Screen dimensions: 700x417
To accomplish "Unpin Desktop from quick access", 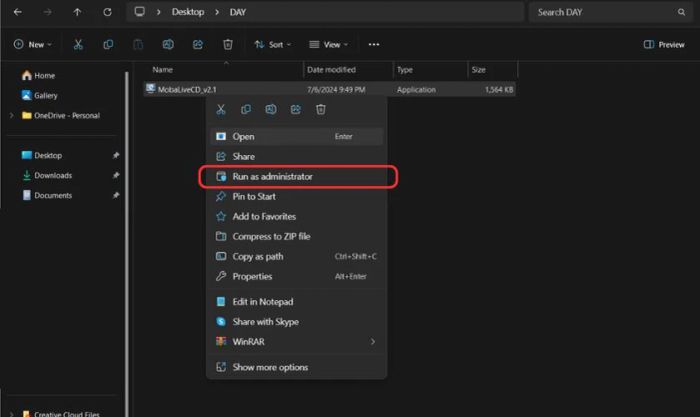I will click(116, 155).
